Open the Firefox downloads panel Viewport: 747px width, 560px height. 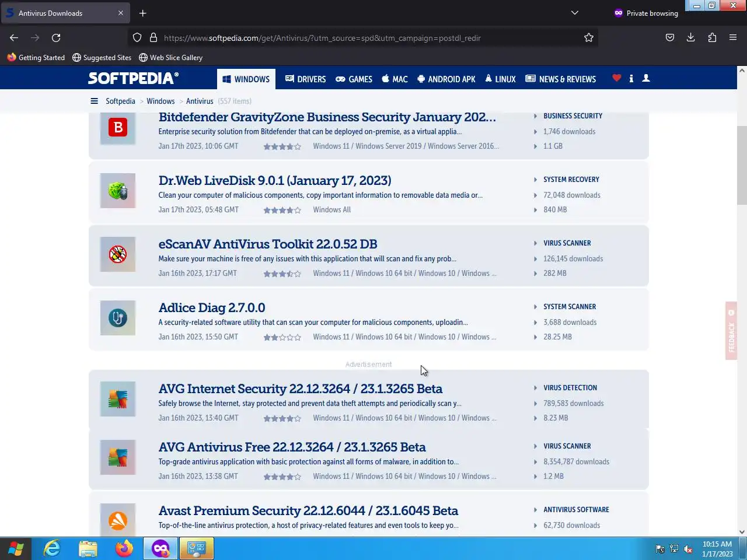691,37
